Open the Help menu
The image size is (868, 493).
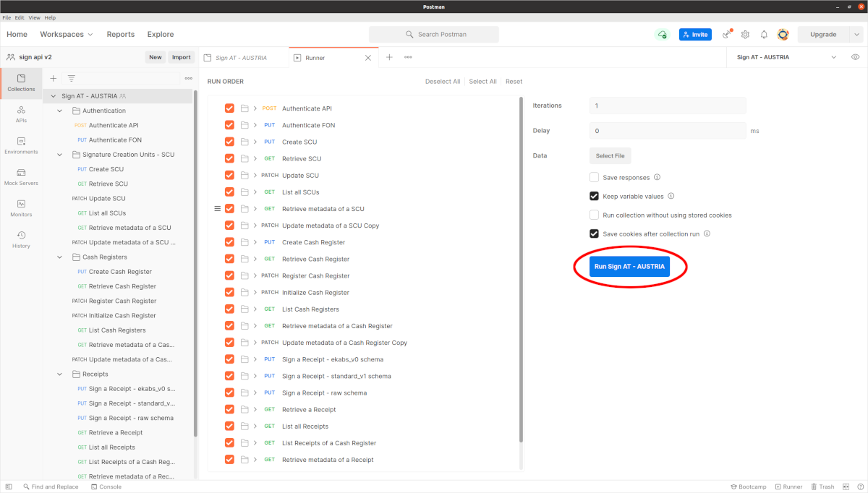click(x=50, y=17)
